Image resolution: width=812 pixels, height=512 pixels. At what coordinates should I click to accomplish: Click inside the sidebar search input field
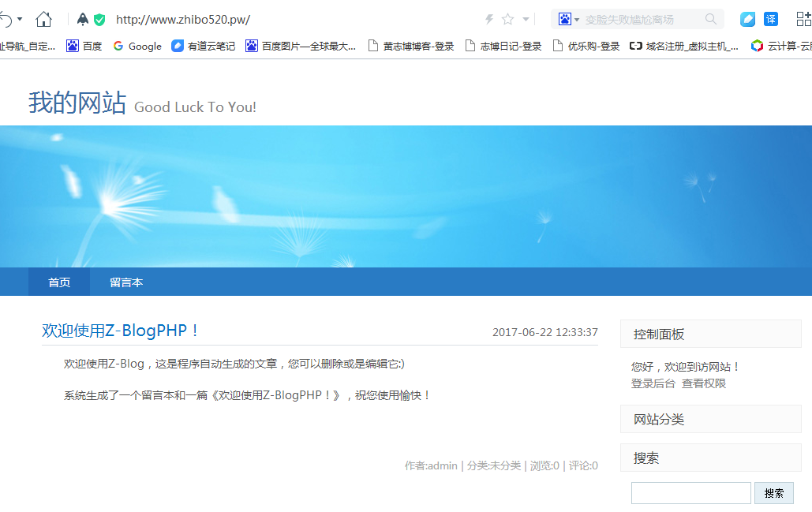click(690, 492)
